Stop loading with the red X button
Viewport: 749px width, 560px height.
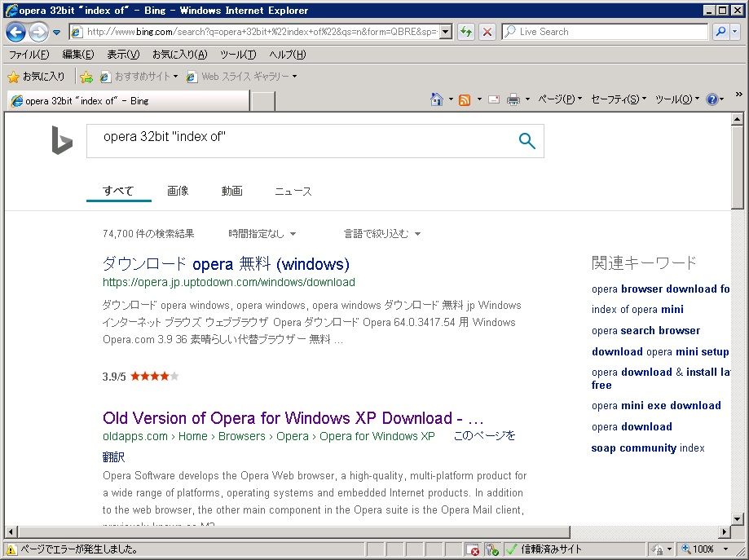tap(487, 32)
